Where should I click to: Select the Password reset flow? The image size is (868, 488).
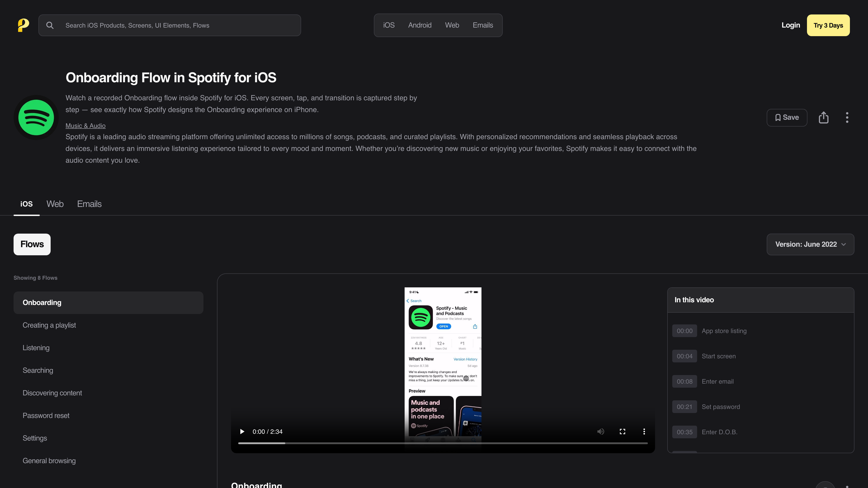point(108,416)
